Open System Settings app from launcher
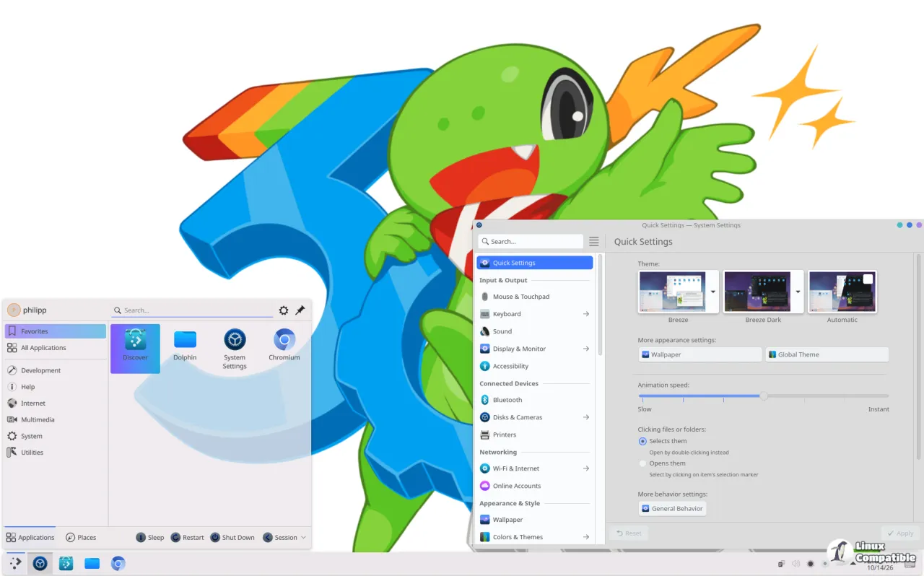Image resolution: width=924 pixels, height=576 pixels. tap(235, 349)
